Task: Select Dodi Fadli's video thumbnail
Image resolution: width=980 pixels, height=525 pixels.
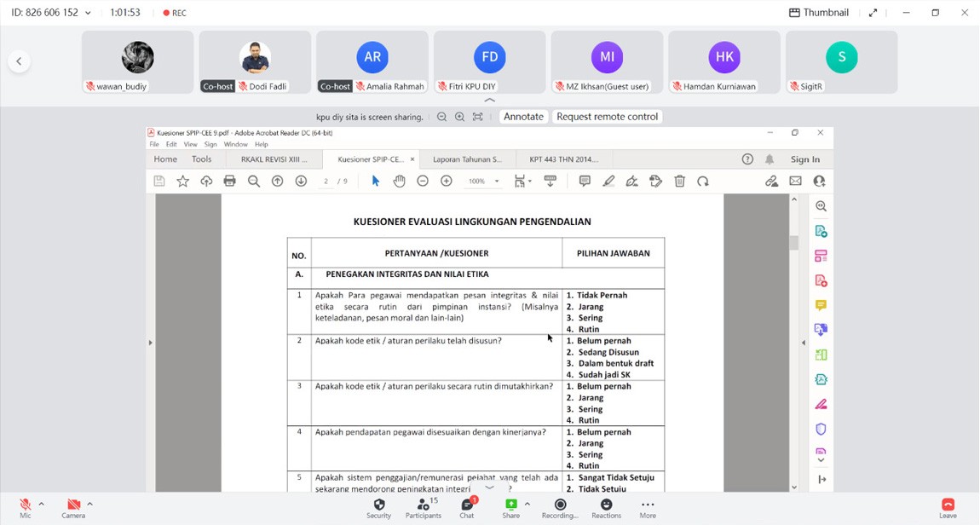Action: click(x=255, y=61)
